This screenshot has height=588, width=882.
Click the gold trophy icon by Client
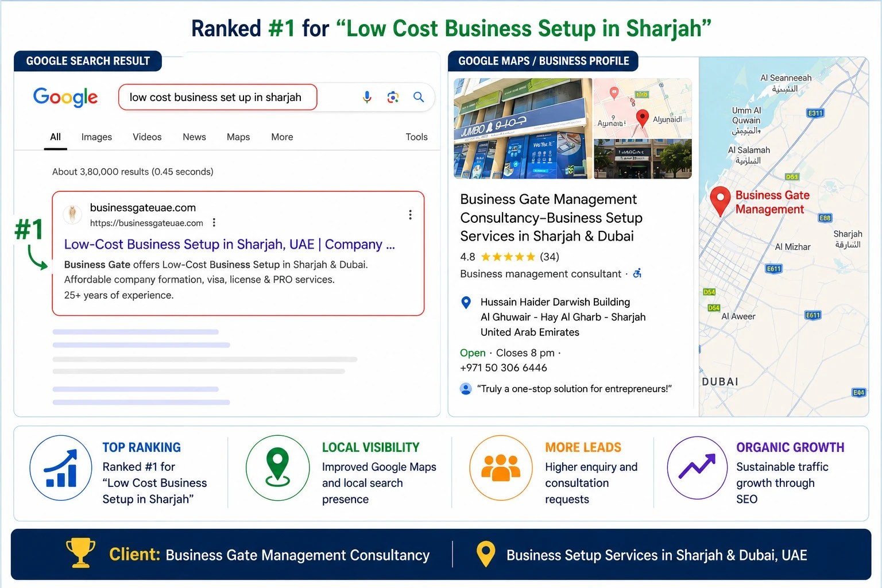(x=80, y=553)
